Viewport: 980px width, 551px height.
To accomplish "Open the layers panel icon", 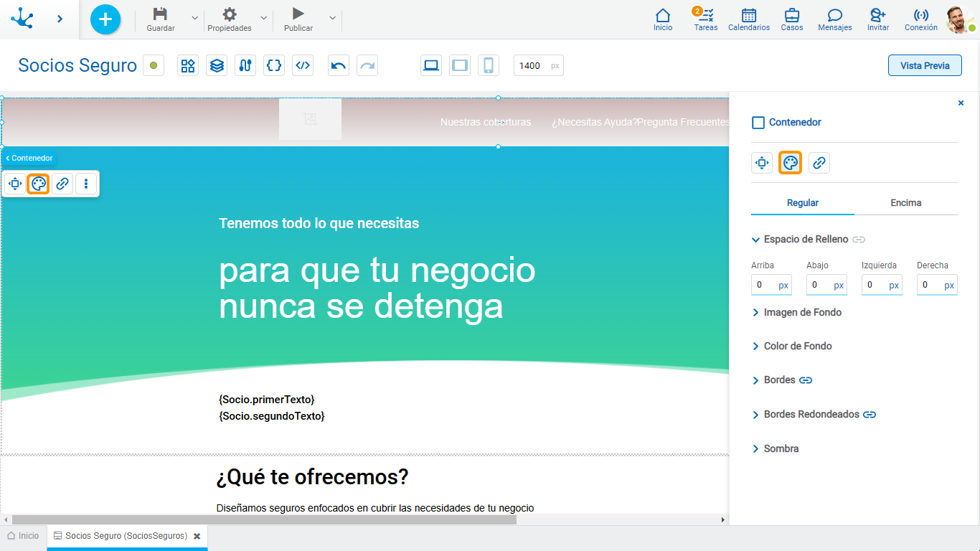I will [x=217, y=65].
